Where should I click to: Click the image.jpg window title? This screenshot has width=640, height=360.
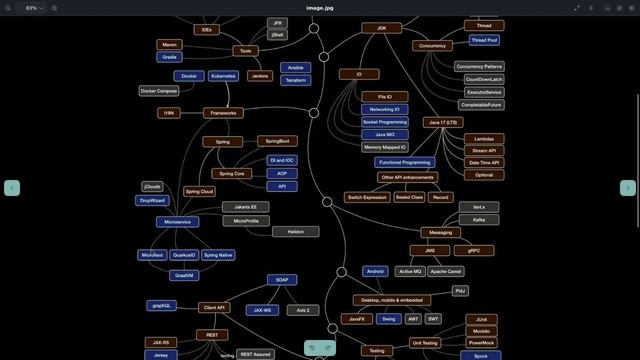[x=320, y=8]
